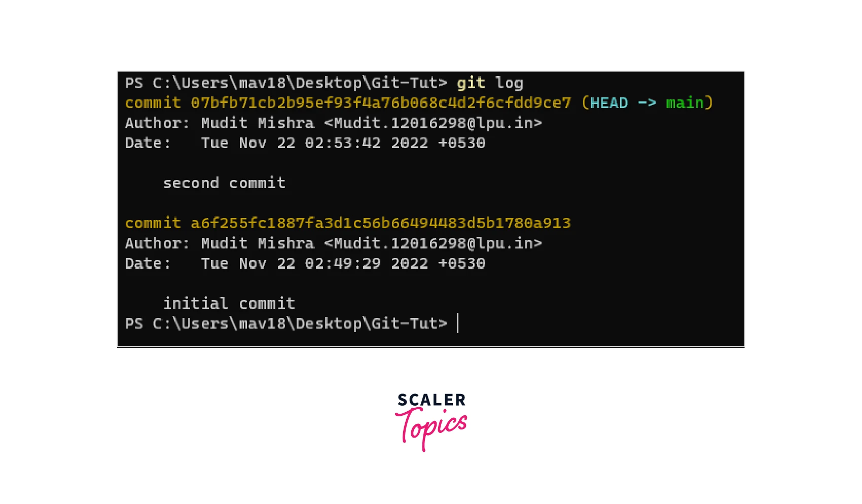862x504 pixels.
Task: Click Mudit Mishra name in second entry
Action: 258,243
